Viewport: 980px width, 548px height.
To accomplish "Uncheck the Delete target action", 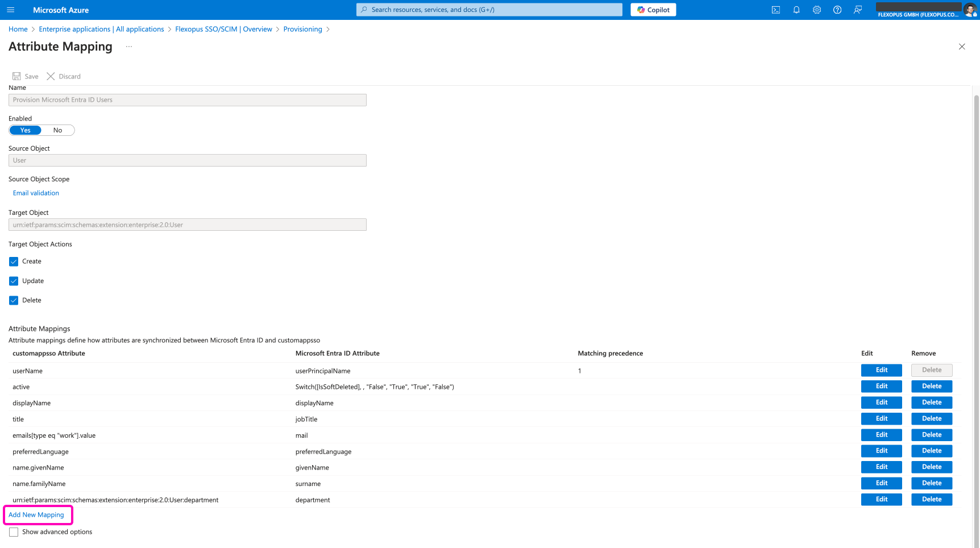I will (14, 300).
